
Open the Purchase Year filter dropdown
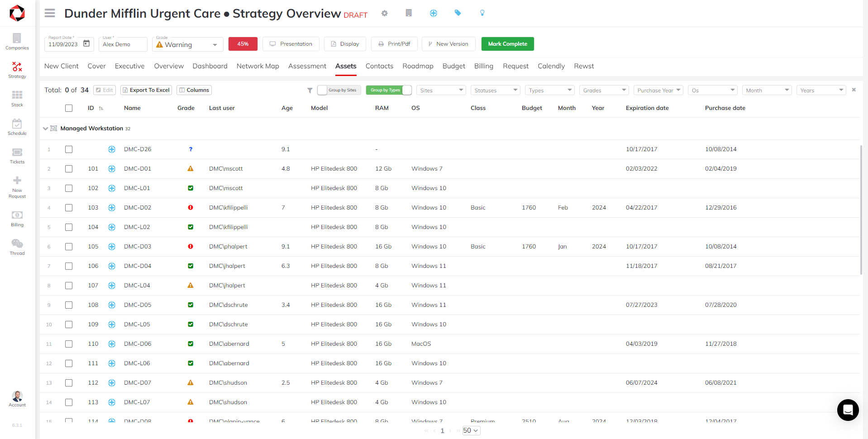[658, 90]
